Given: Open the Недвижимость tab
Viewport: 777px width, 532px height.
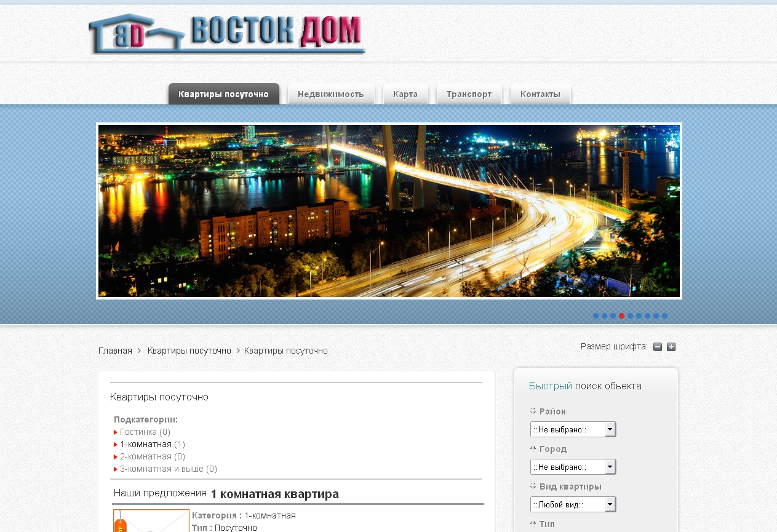Looking at the screenshot, I should (331, 94).
